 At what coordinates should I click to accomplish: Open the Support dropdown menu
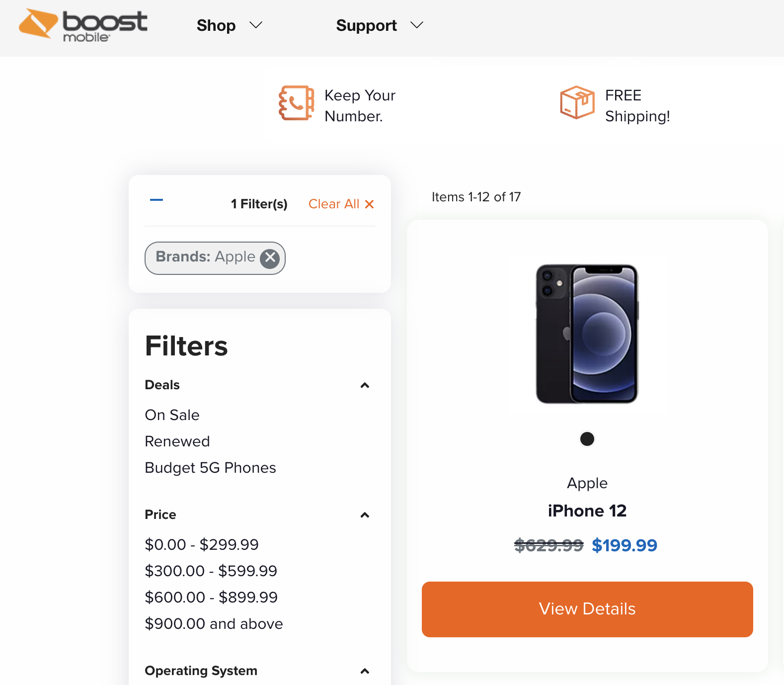point(380,25)
